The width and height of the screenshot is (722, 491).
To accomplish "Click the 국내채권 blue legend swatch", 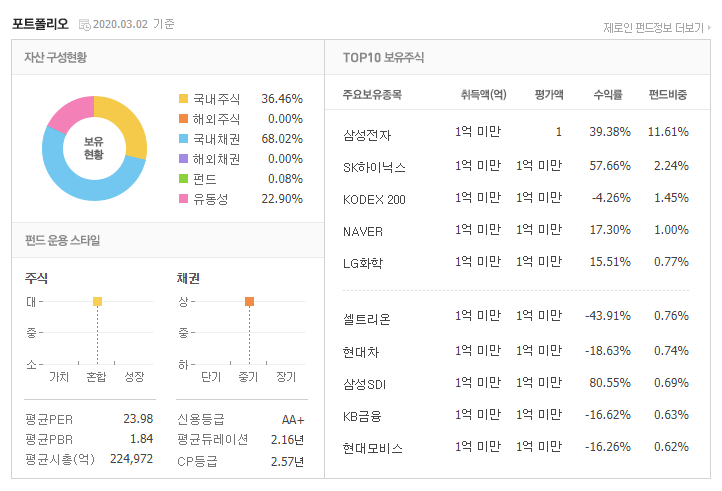I will [183, 139].
